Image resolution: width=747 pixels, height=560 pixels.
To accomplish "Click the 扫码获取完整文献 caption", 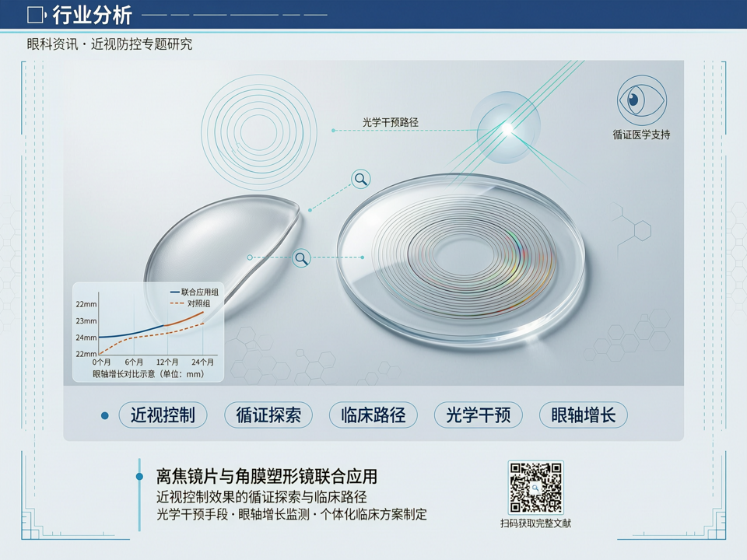I will [x=535, y=523].
